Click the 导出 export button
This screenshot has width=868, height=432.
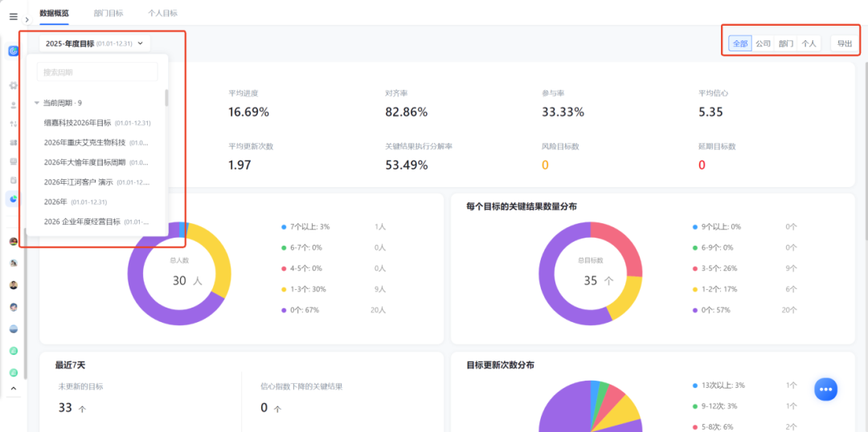(x=844, y=43)
